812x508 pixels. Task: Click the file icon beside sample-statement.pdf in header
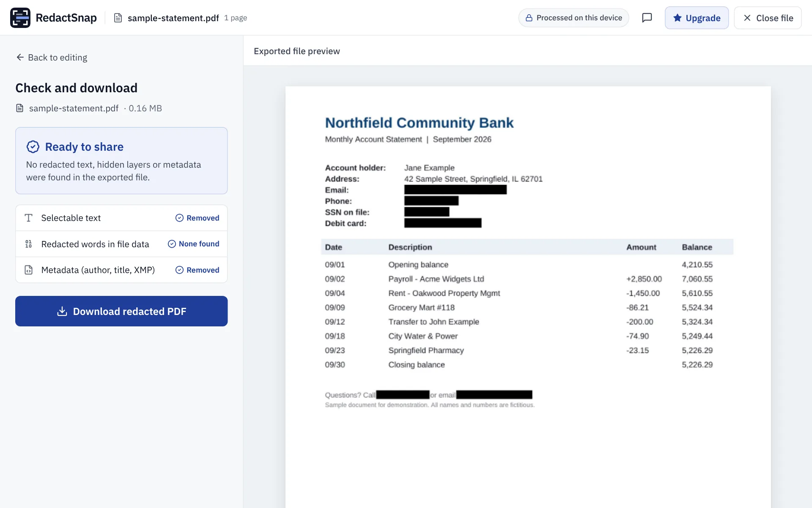pyautogui.click(x=118, y=18)
